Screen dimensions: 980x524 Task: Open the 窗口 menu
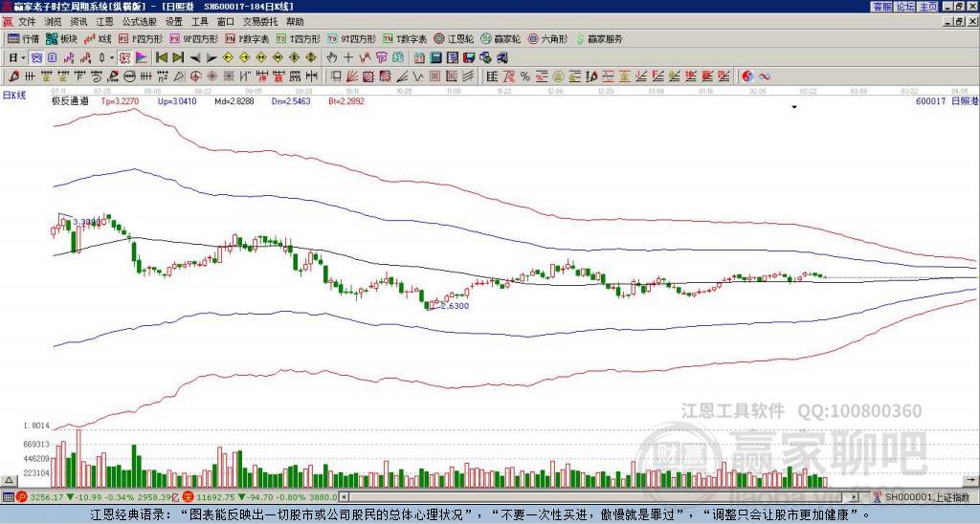tap(226, 22)
